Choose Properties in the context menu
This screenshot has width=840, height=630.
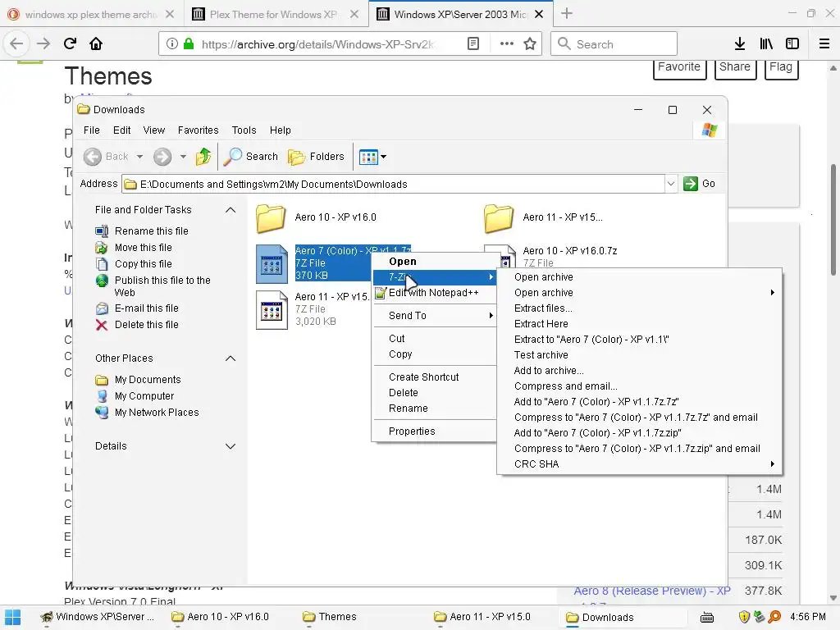click(x=435, y=431)
